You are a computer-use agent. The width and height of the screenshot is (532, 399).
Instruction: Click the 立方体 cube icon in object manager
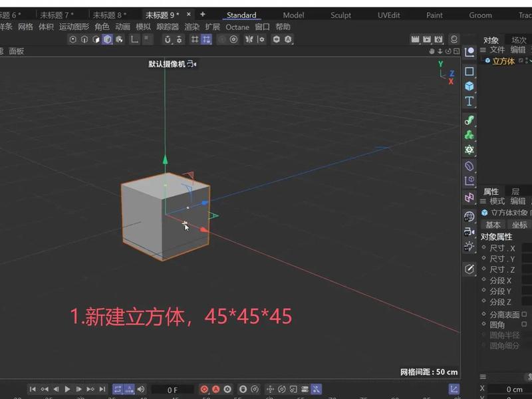coord(487,61)
